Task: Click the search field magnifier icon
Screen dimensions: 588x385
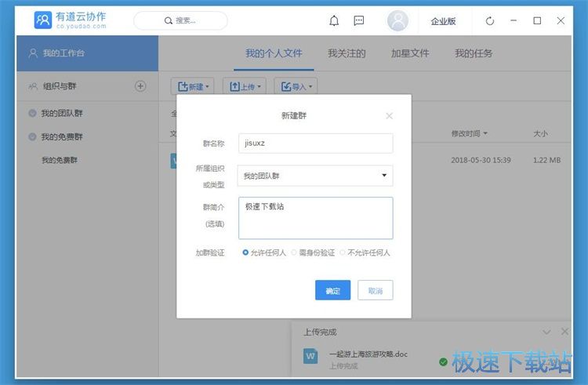Action: tap(169, 20)
